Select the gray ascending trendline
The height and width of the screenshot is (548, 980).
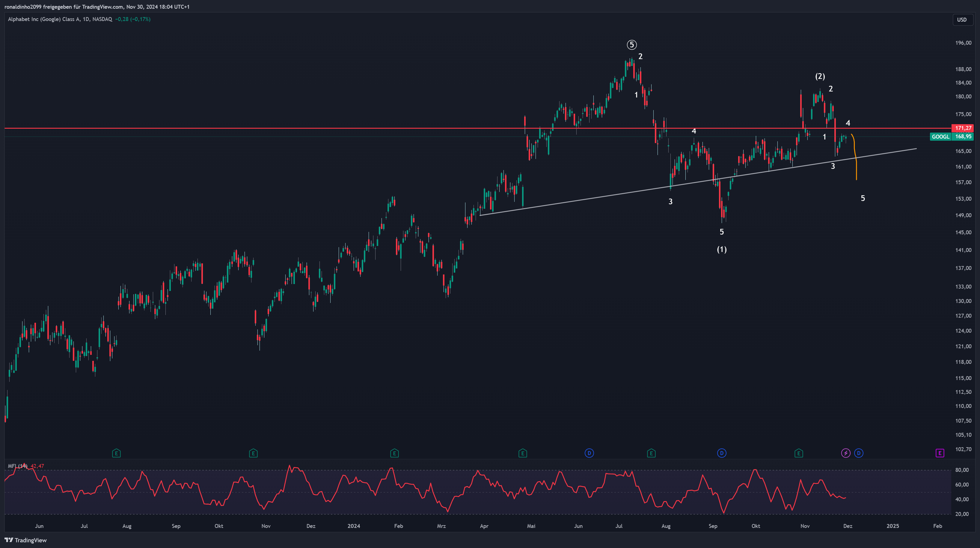tap(698, 182)
